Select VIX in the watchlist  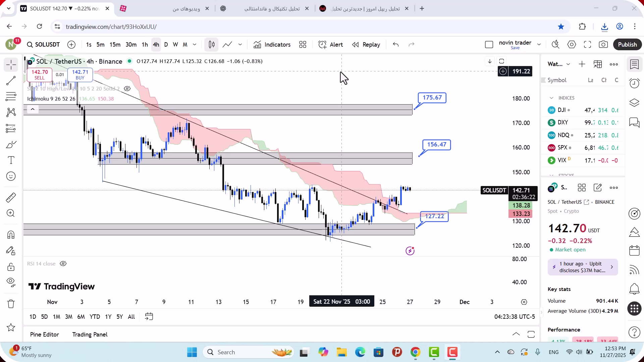pos(583,161)
